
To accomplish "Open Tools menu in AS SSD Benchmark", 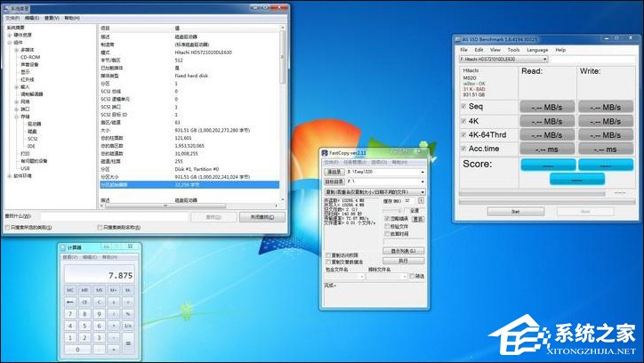I will click(x=513, y=50).
